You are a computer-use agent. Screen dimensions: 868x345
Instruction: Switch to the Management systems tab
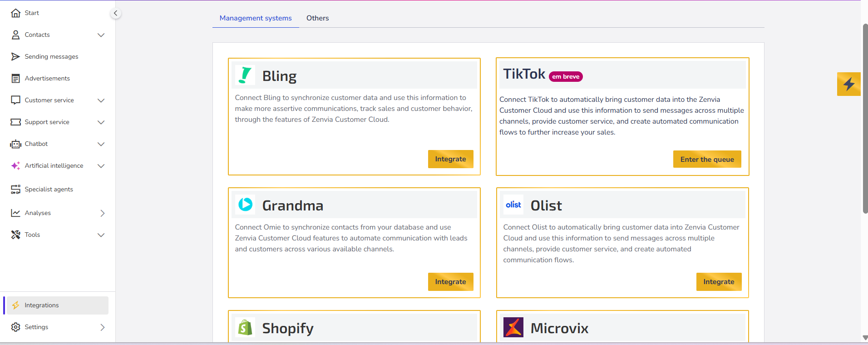click(256, 18)
